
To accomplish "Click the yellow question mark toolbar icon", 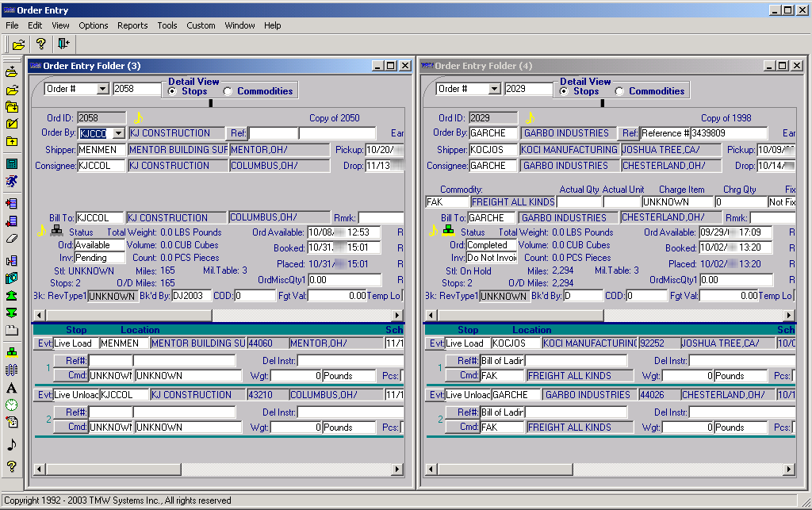I will pos(40,44).
